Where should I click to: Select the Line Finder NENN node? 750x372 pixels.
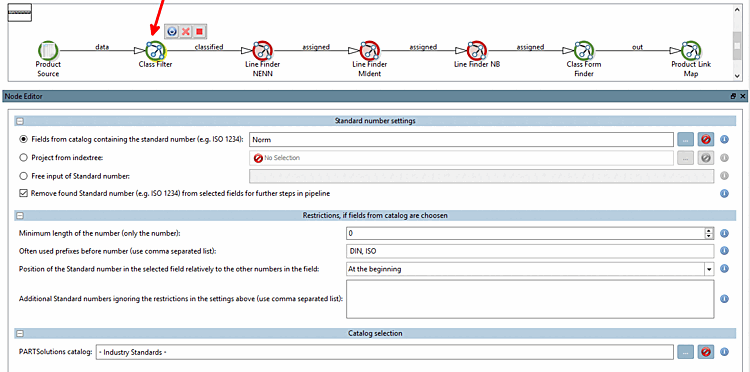pos(262,50)
